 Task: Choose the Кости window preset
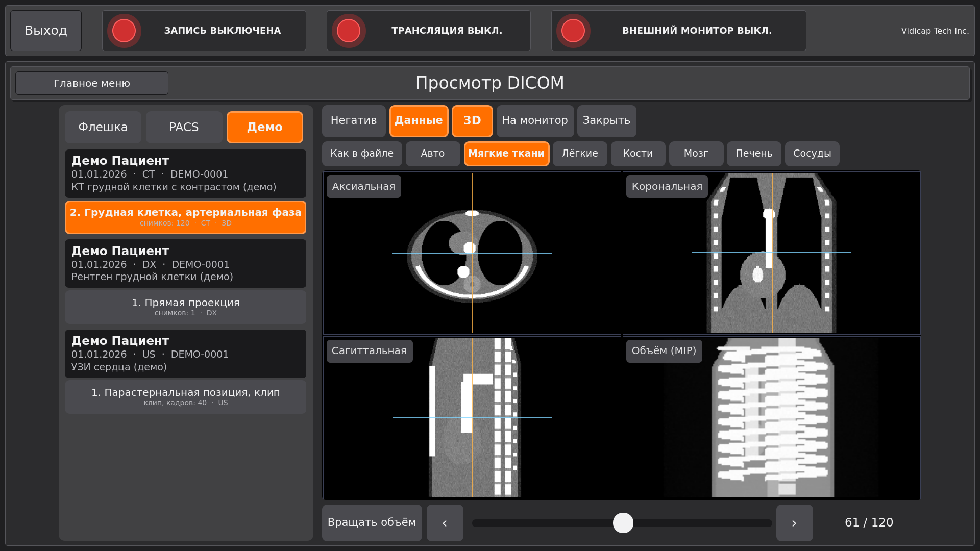point(638,154)
